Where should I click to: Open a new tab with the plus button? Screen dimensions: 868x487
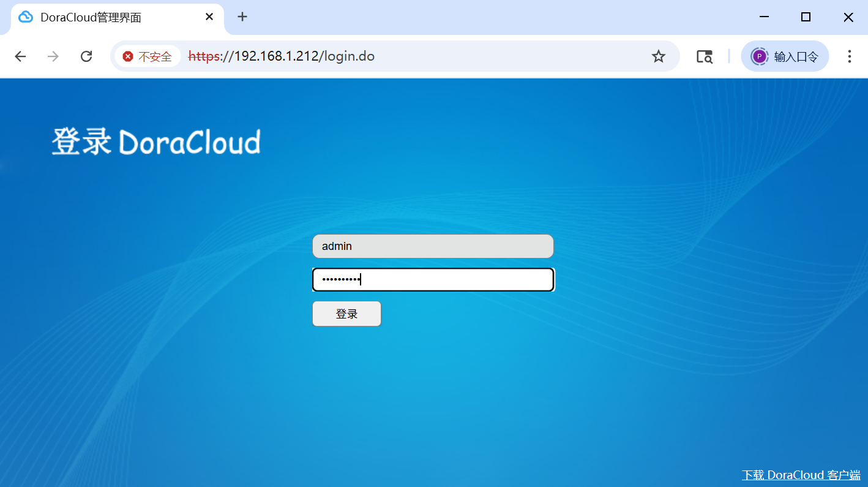[x=242, y=17]
